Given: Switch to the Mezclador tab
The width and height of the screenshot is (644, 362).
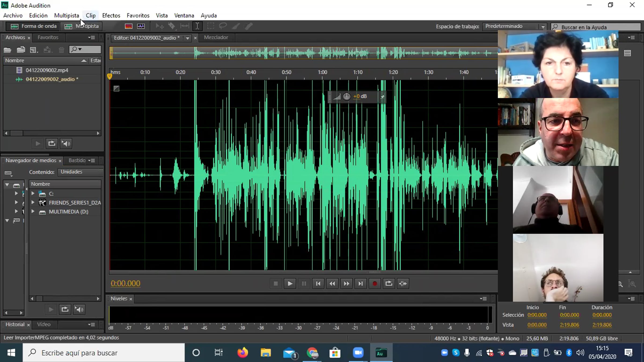Looking at the screenshot, I should pyautogui.click(x=216, y=38).
